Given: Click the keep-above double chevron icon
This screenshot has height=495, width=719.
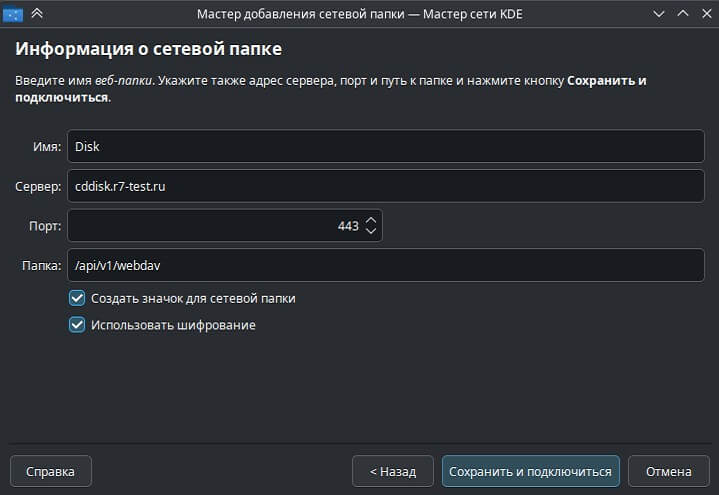Looking at the screenshot, I should pyautogui.click(x=37, y=13).
